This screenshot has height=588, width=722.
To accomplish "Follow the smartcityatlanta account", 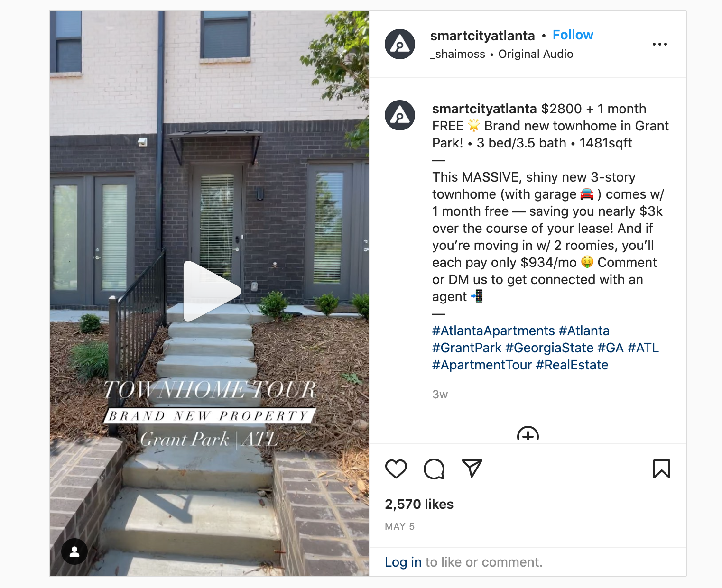I will coord(573,35).
